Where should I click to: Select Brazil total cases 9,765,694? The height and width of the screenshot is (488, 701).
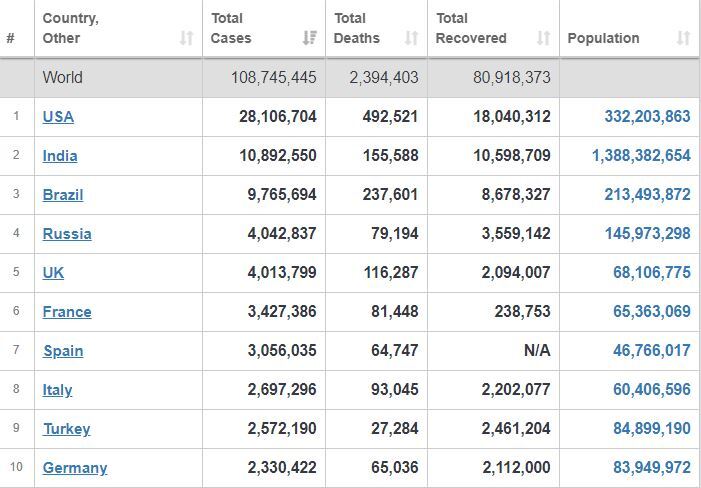point(282,194)
